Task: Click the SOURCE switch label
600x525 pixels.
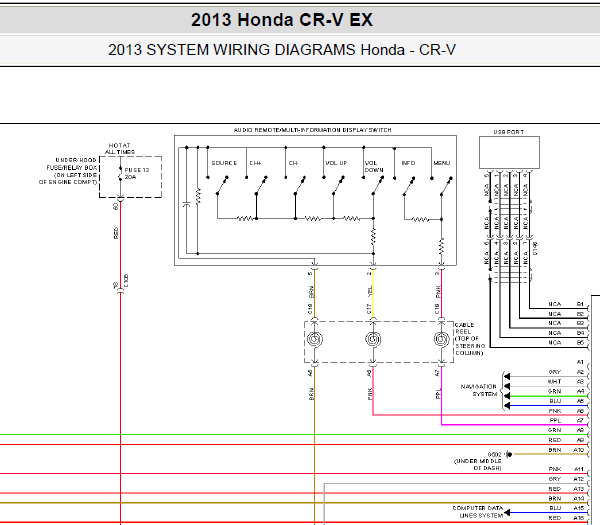Action: (224, 163)
